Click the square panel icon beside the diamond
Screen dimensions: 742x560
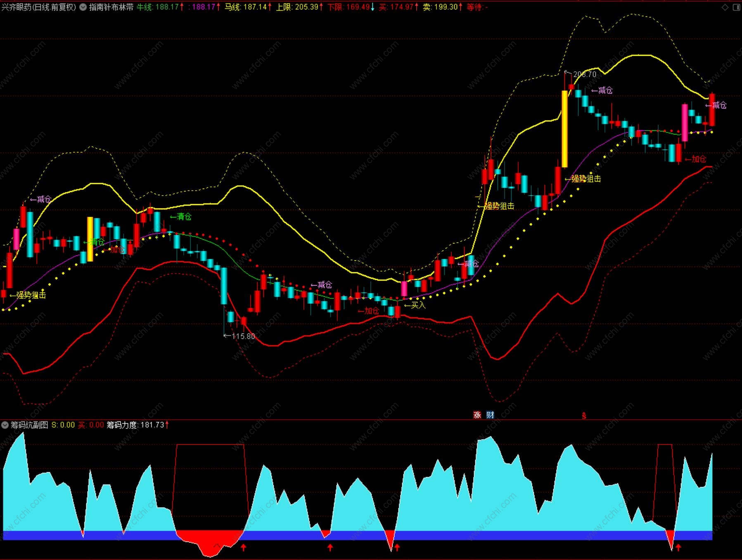point(736,7)
